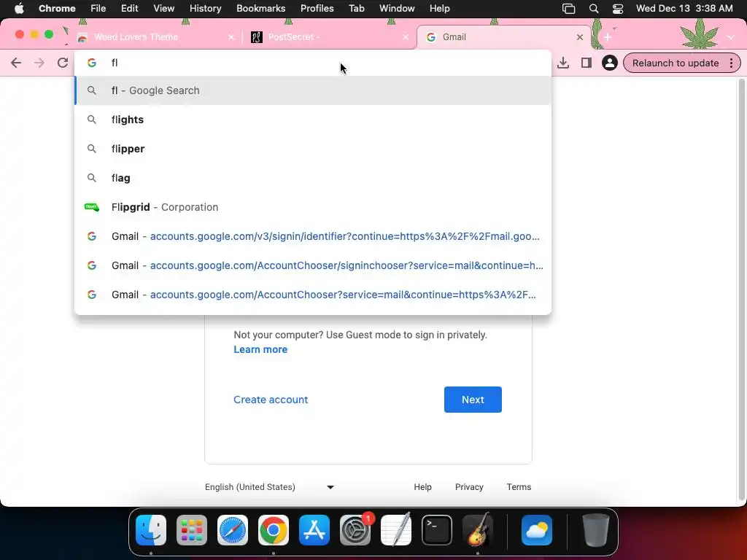Open the Bookmarks menu

(260, 9)
